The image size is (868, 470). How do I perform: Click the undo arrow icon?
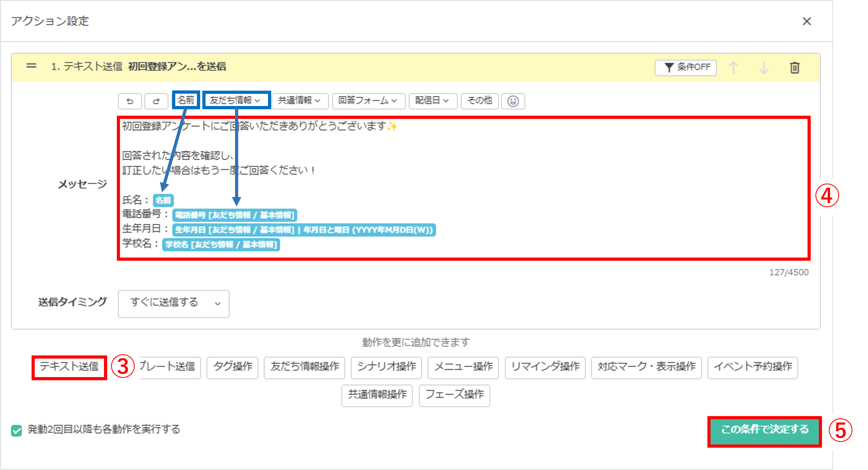130,101
